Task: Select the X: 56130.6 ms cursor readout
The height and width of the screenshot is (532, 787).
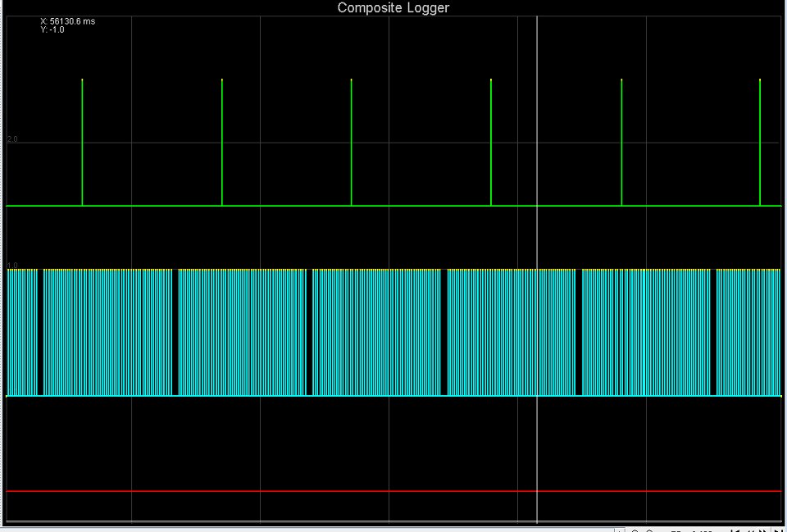Action: pyautogui.click(x=68, y=21)
